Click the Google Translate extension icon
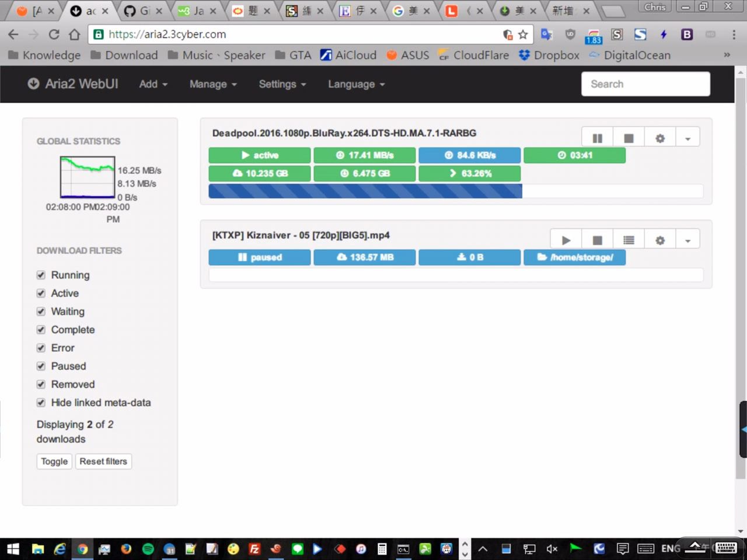The height and width of the screenshot is (560, 747). pos(546,34)
